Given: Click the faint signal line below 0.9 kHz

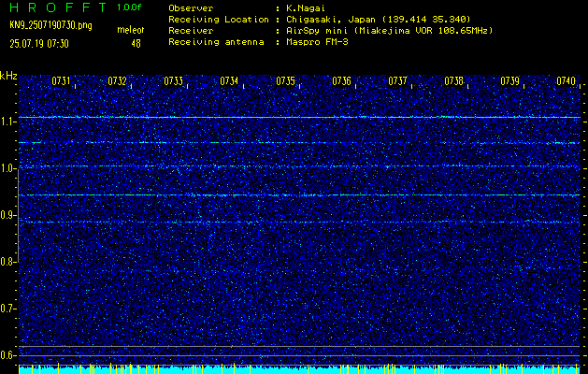Looking at the screenshot, I should [299, 223].
